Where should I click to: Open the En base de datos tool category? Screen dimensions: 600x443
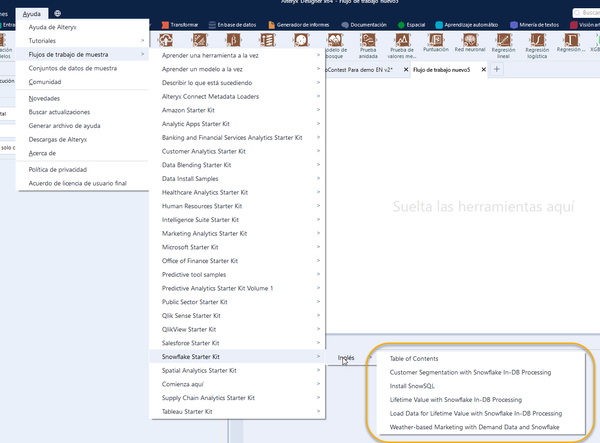233,25
